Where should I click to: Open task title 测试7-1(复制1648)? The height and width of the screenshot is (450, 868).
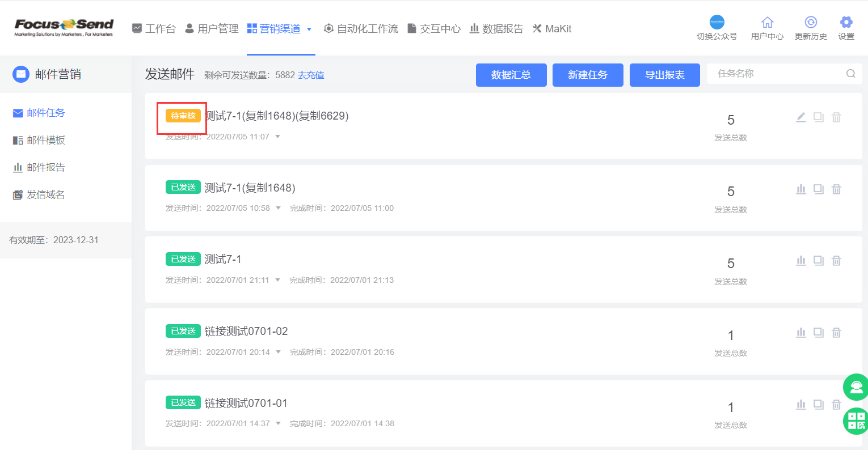[x=250, y=188]
